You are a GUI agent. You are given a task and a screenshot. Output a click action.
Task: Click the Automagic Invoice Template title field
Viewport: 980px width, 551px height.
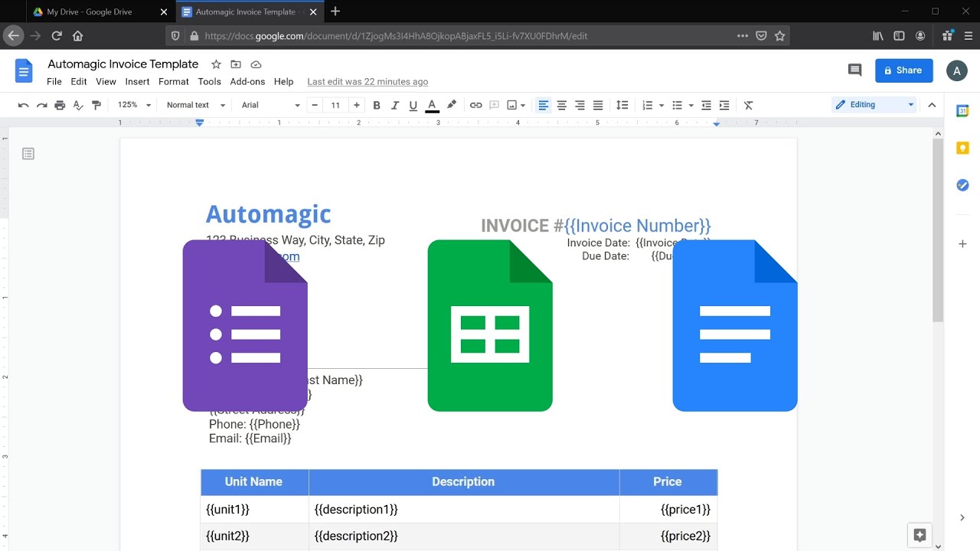(123, 64)
